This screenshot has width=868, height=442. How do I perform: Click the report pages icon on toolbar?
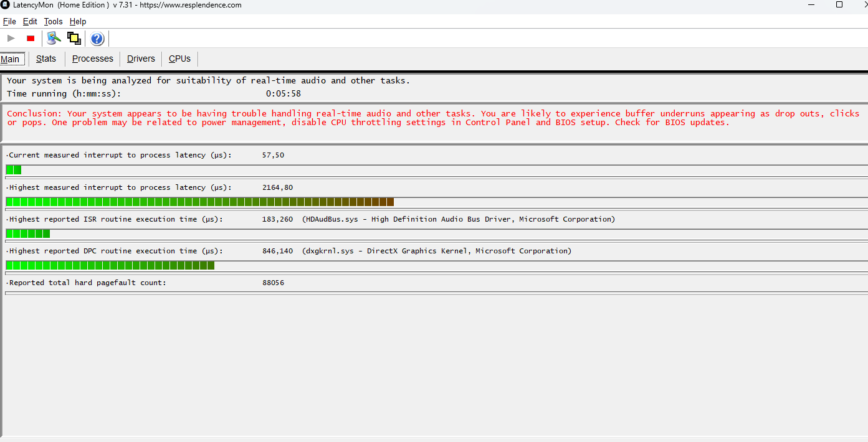[74, 38]
